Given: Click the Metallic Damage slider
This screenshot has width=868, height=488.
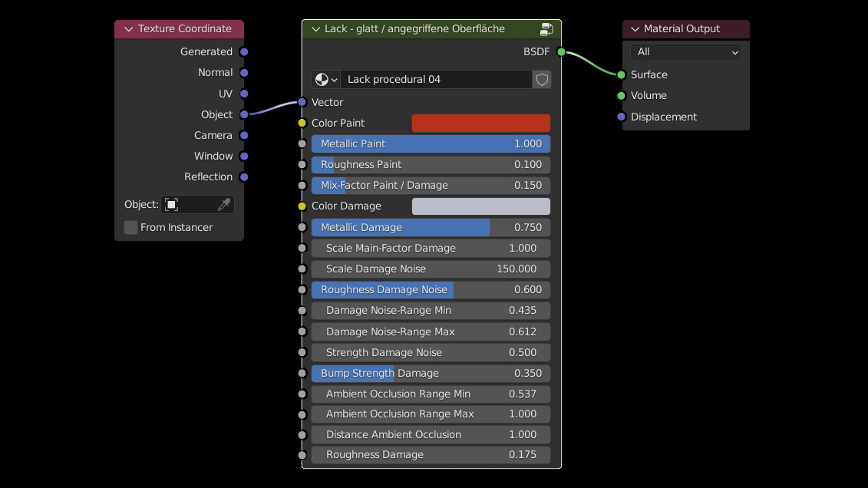Looking at the screenshot, I should [x=431, y=227].
